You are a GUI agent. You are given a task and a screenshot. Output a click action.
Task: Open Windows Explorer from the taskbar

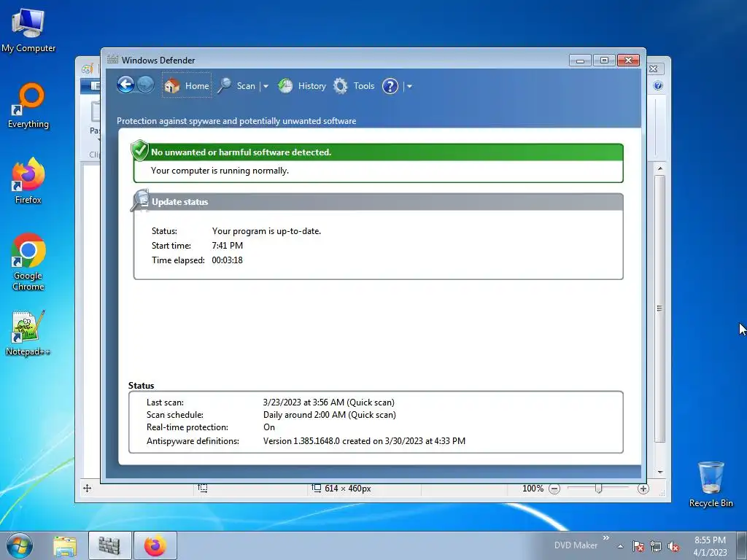point(64,545)
